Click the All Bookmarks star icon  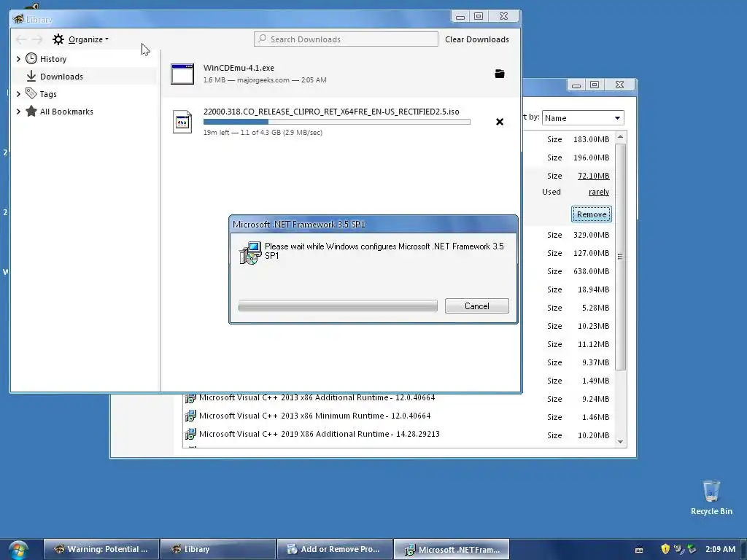click(31, 111)
